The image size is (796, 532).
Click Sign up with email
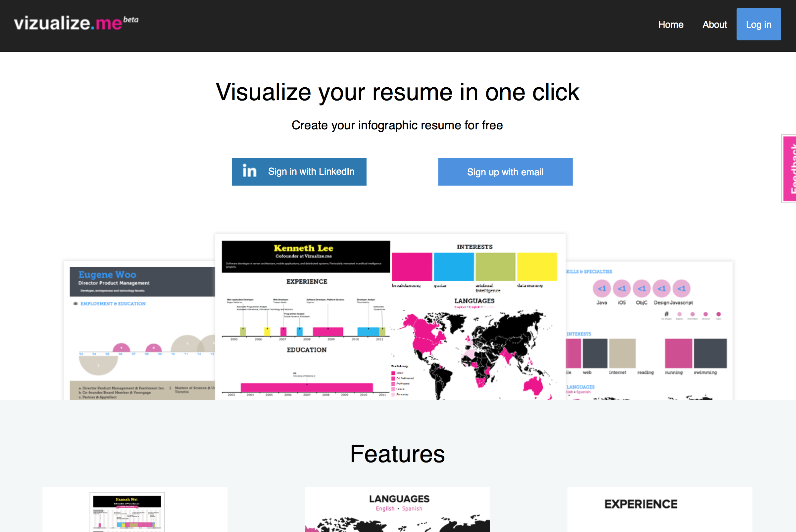coord(505,172)
